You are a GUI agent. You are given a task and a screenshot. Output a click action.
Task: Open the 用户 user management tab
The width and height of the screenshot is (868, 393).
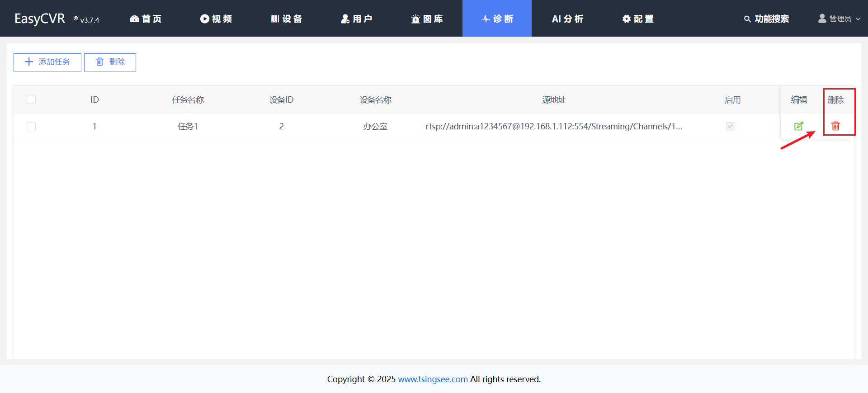point(357,19)
